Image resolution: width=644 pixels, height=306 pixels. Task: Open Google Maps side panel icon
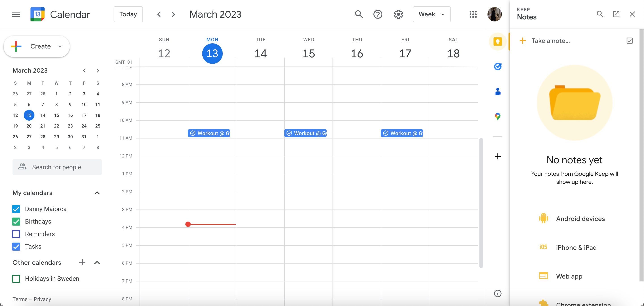tap(498, 116)
